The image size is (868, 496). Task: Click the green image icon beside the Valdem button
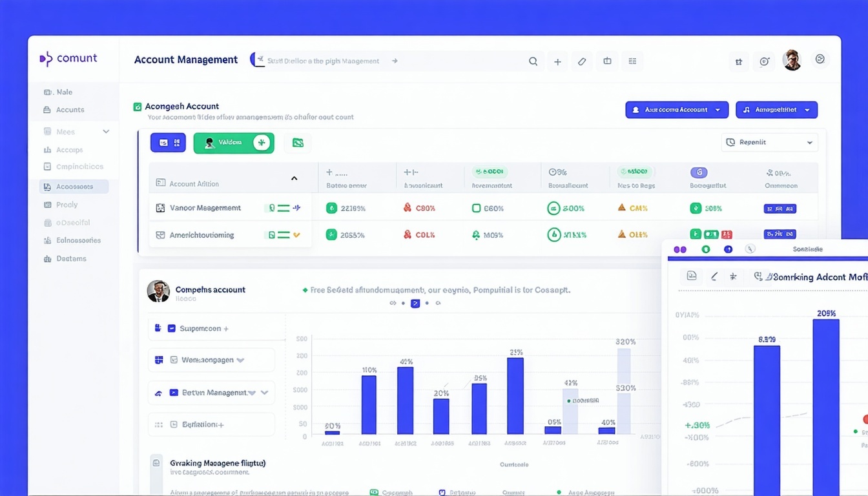[298, 142]
